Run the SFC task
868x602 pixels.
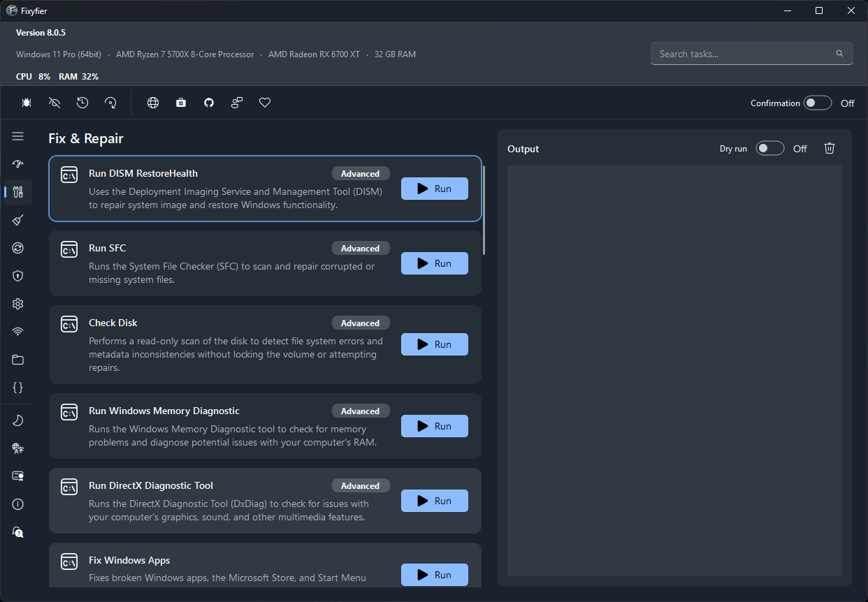(x=435, y=263)
